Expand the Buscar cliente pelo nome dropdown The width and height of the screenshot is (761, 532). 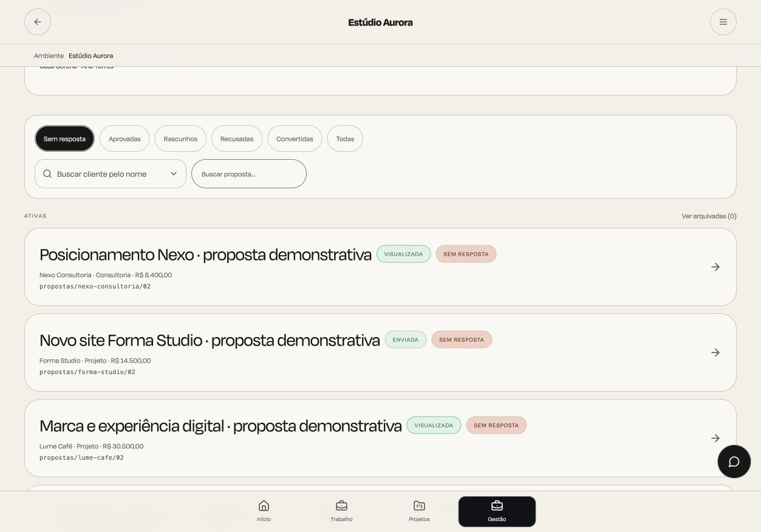tap(111, 174)
